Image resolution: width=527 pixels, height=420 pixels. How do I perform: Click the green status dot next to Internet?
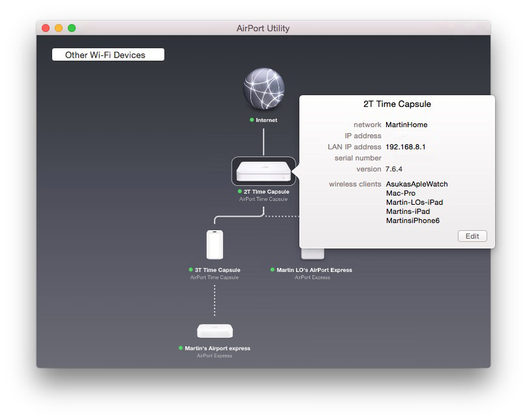tap(252, 120)
